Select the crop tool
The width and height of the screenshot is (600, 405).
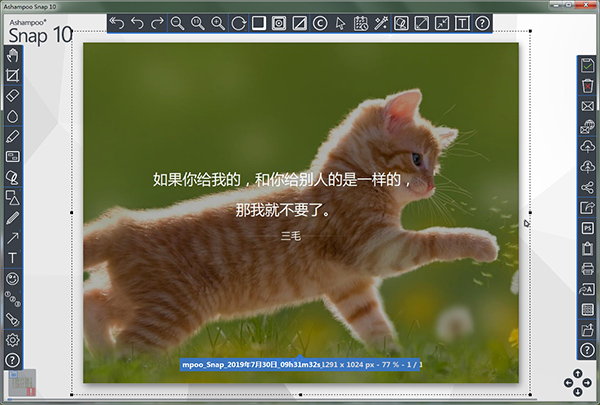[13, 75]
